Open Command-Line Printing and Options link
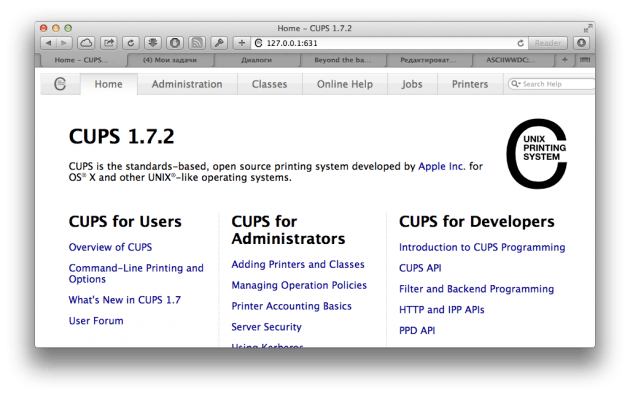 pyautogui.click(x=136, y=274)
